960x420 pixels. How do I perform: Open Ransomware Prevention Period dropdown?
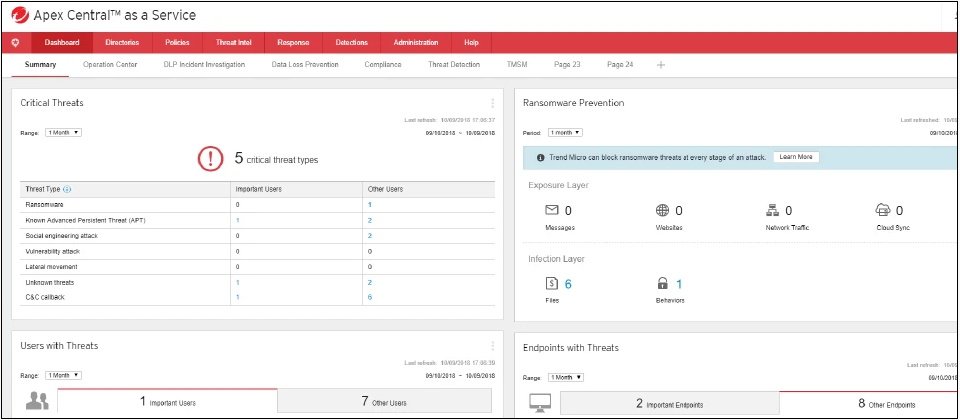tap(565, 132)
